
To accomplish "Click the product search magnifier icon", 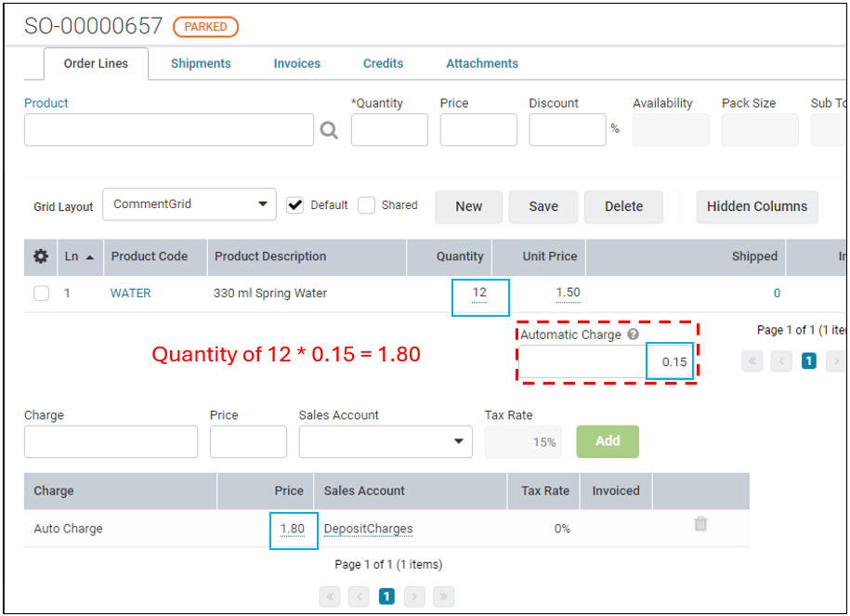I will click(x=330, y=130).
